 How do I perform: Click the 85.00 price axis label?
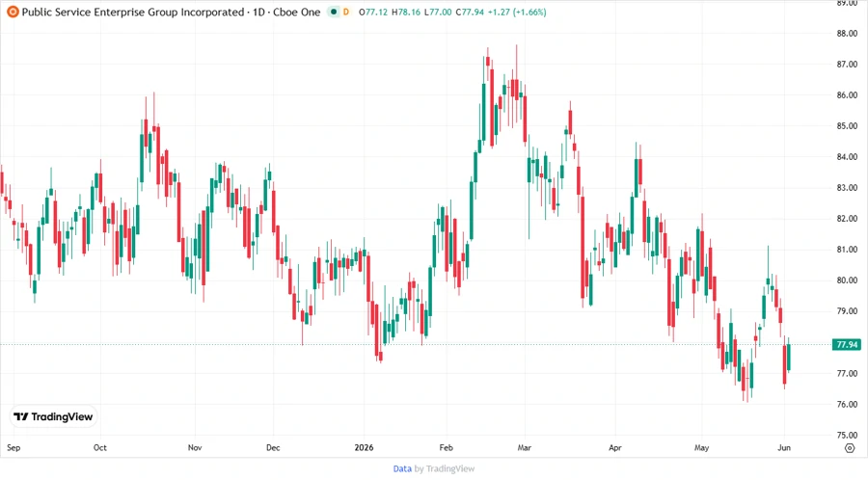[847, 126]
